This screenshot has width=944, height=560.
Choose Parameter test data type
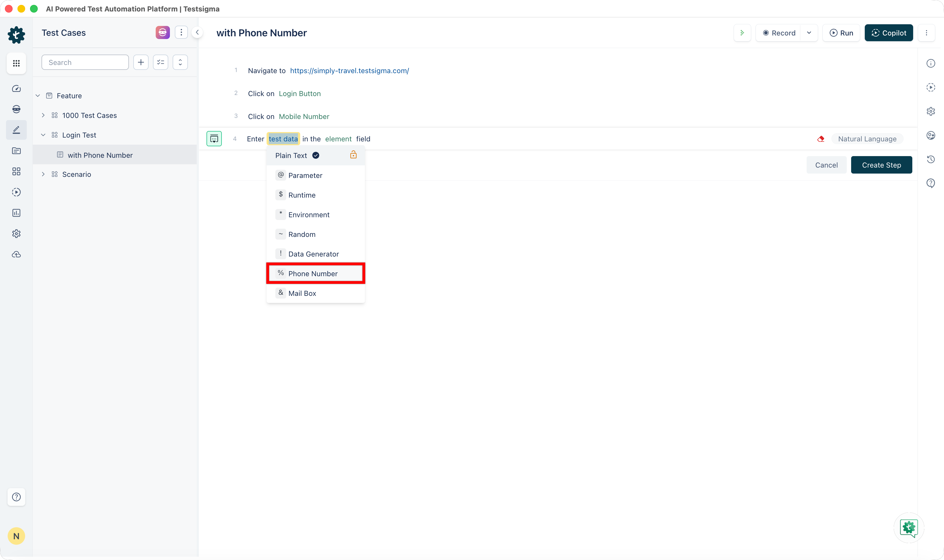(316, 175)
